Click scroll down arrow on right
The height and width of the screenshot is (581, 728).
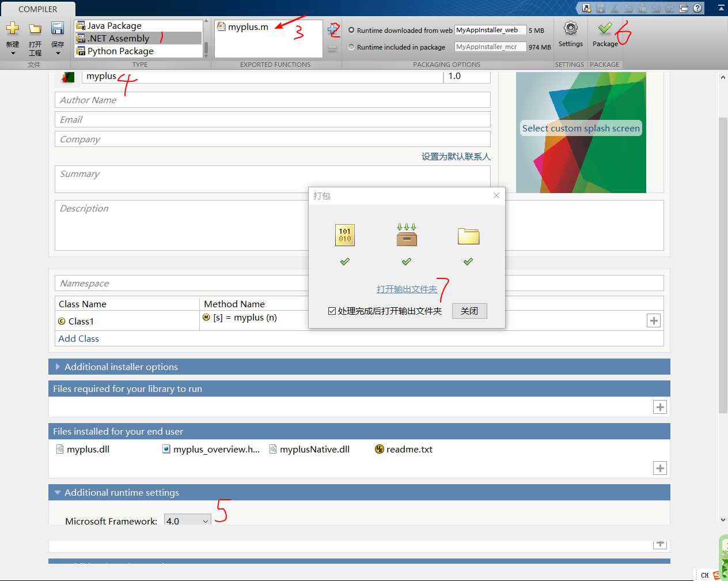pos(723,519)
